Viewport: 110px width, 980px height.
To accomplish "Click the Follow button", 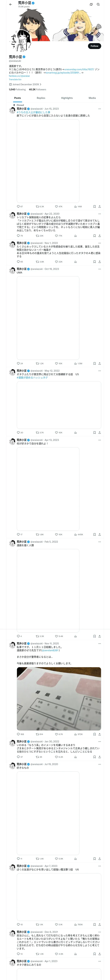I will click(x=95, y=46).
